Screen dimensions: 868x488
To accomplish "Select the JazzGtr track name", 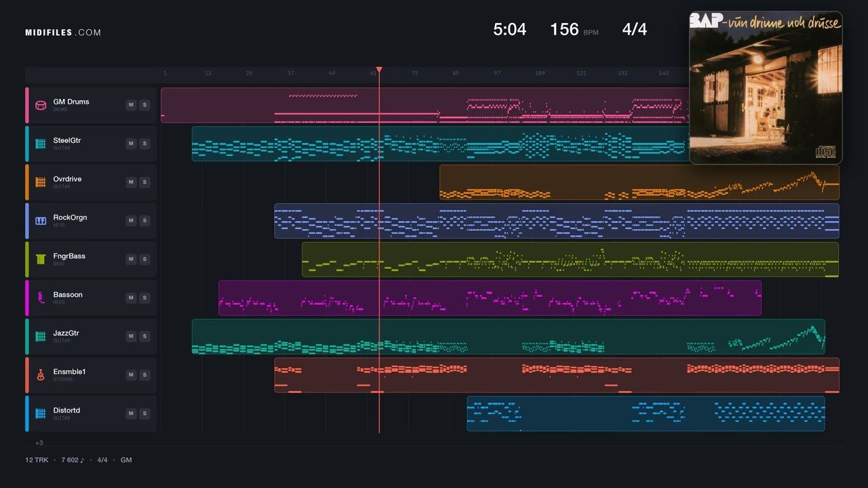I will click(66, 333).
